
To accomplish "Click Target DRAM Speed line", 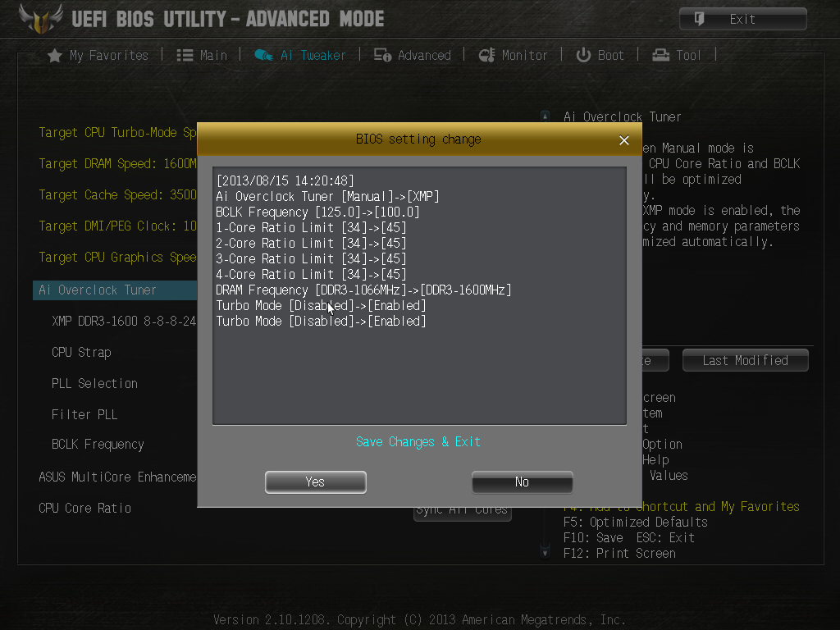I will (x=118, y=163).
